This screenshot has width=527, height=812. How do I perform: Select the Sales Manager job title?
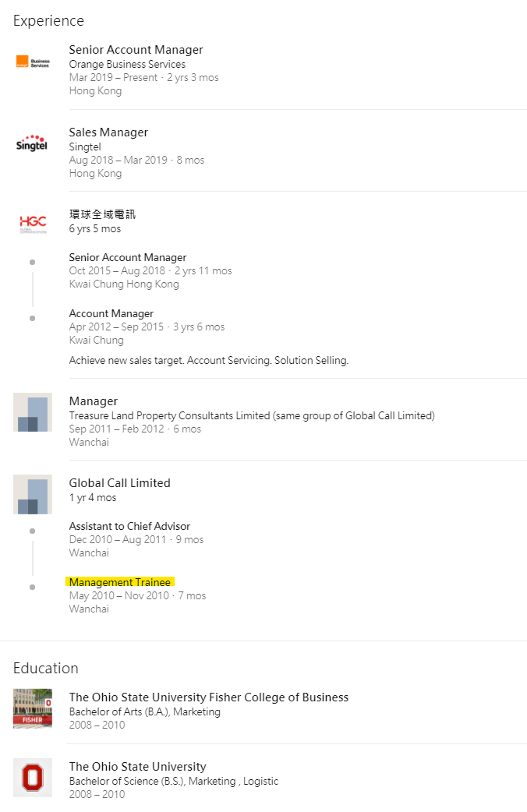(108, 132)
